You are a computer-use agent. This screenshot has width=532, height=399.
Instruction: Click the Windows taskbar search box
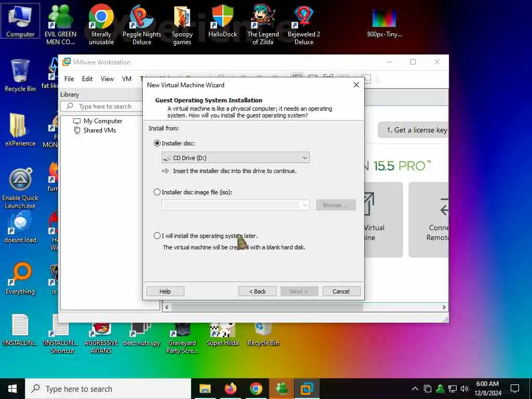coord(109,389)
